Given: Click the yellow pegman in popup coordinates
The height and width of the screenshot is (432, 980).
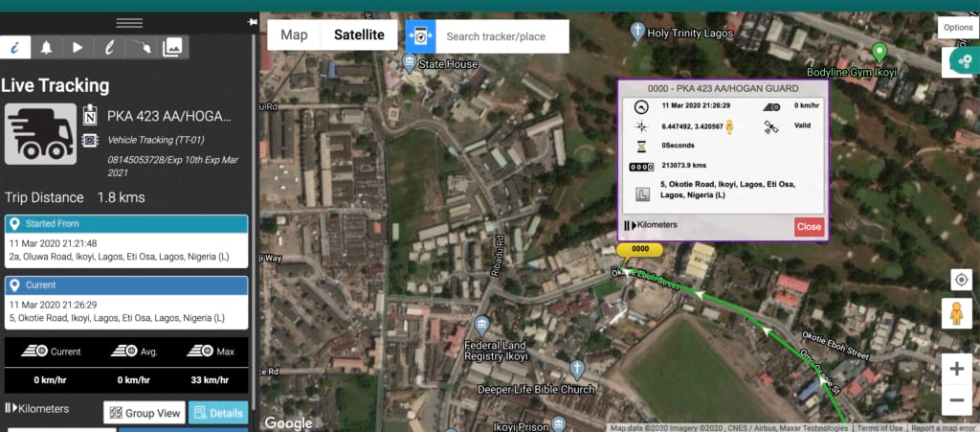Looking at the screenshot, I should point(728,125).
